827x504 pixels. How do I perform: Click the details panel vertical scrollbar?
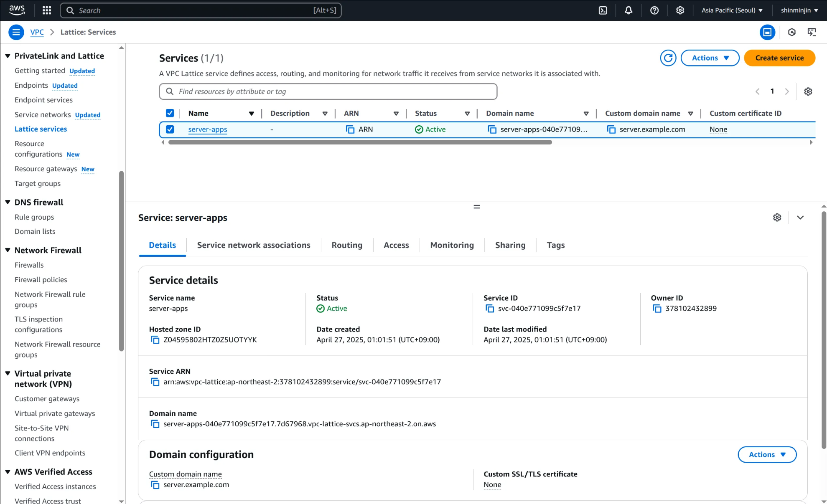click(x=824, y=330)
